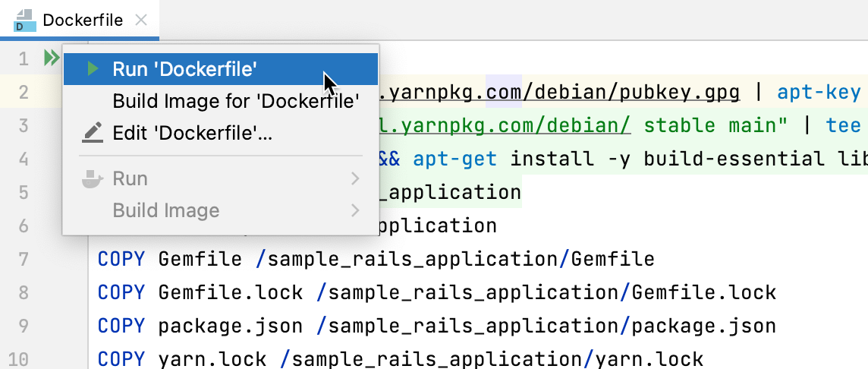
Task: Expand the Run submenu arrow
Action: (x=355, y=179)
